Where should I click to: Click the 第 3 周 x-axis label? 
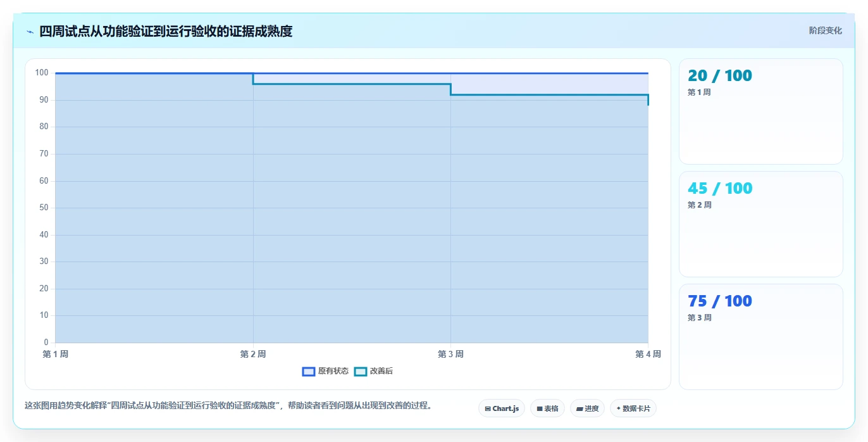click(450, 354)
